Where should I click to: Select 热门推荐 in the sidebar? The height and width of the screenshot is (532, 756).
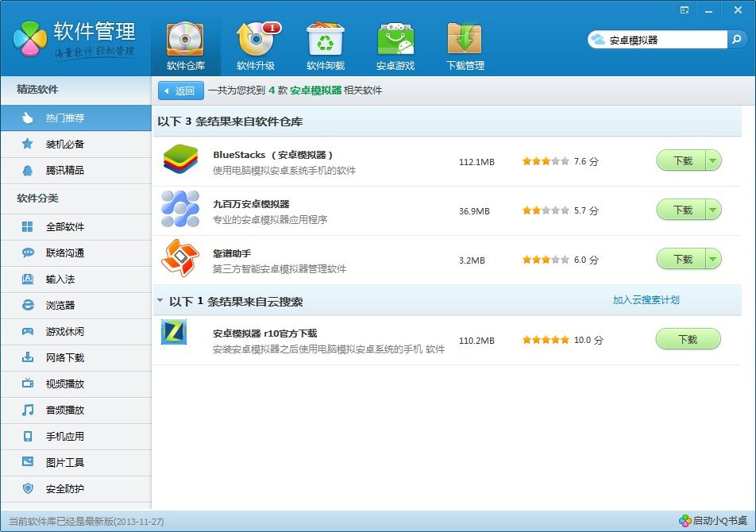pos(75,118)
